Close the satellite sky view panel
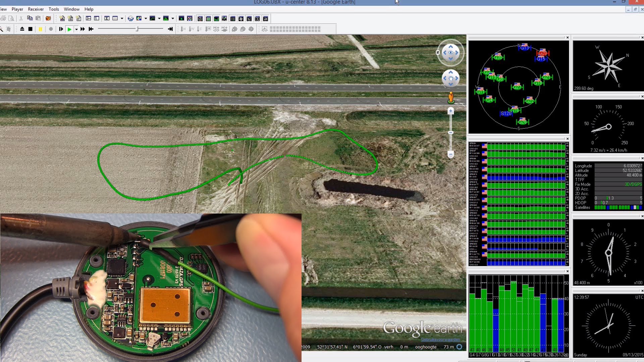Screen dimensions: 644x362 pos(568,37)
